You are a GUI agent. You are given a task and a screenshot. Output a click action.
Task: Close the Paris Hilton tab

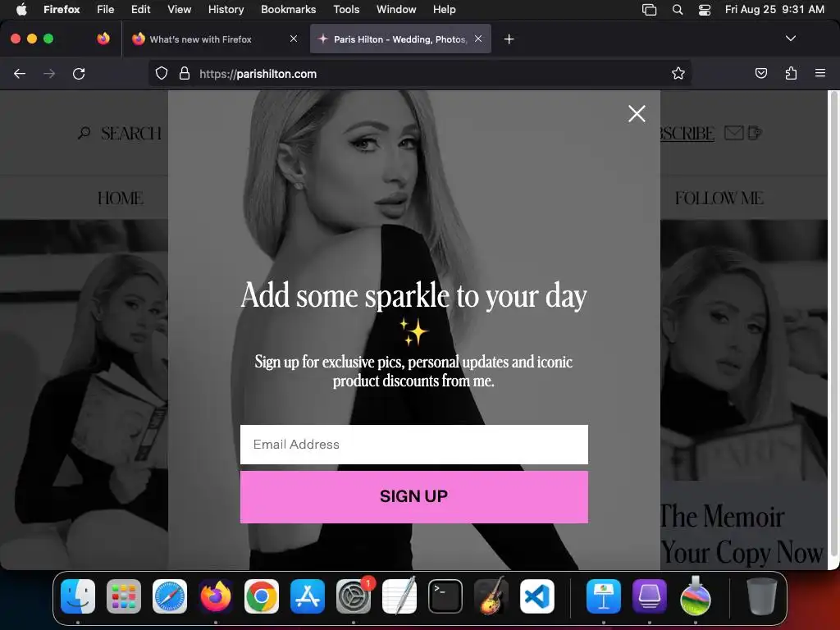coord(478,39)
